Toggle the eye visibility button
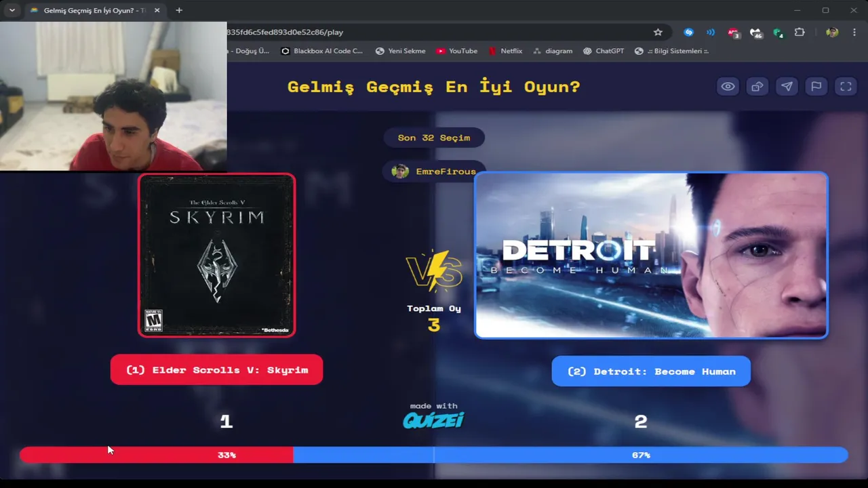Screen dimensions: 868x488 [728, 86]
